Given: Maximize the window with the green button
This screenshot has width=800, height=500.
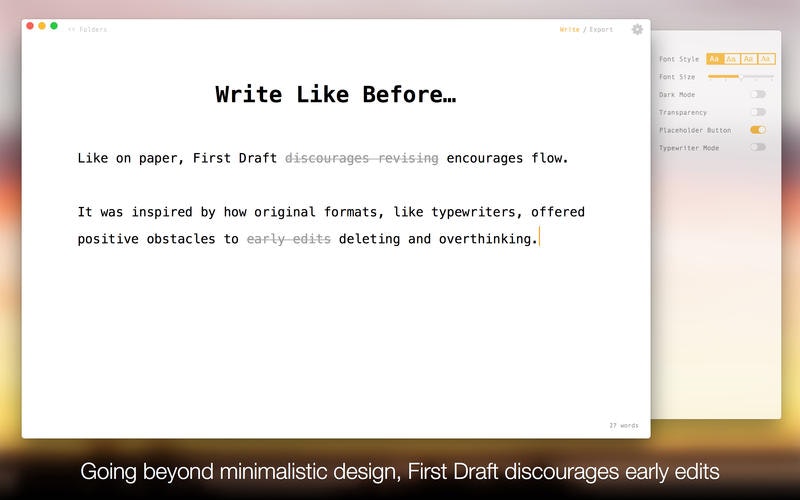Looking at the screenshot, I should [54, 26].
